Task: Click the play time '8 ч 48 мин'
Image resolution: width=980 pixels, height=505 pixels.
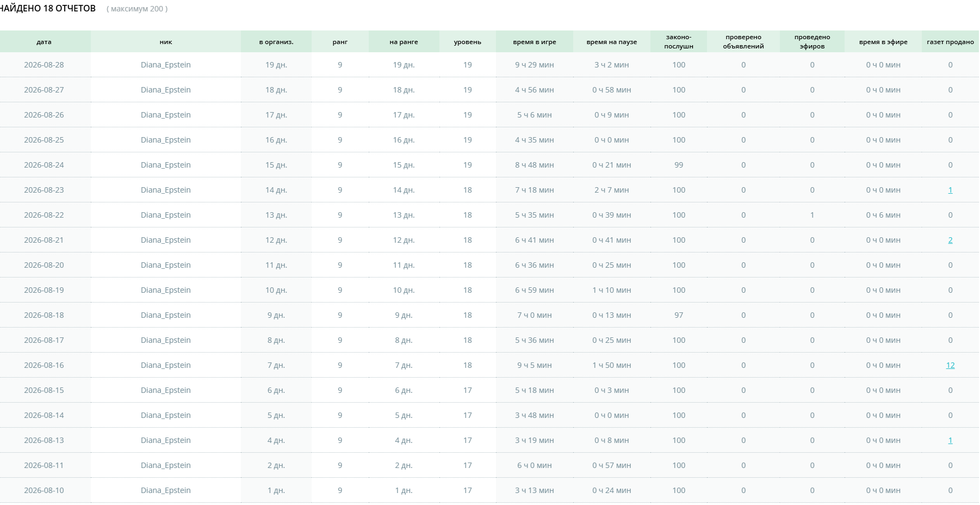Action: click(x=535, y=165)
